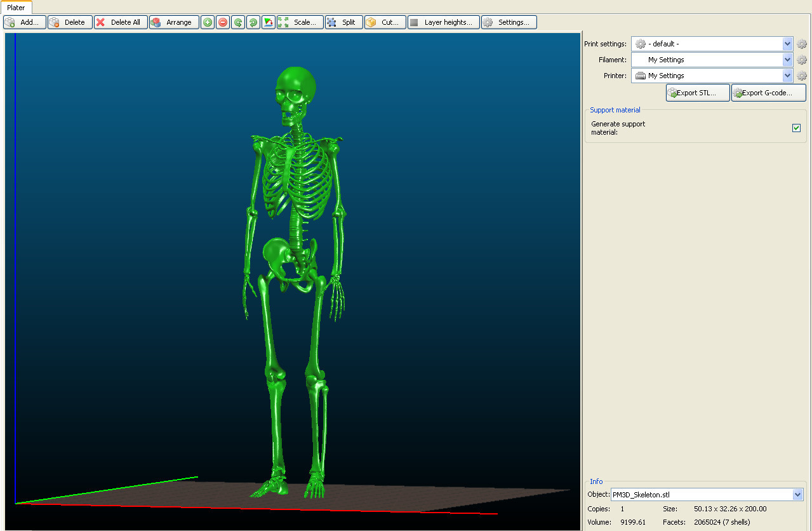
Task: Click Layer heights toolbar button
Action: click(x=443, y=22)
